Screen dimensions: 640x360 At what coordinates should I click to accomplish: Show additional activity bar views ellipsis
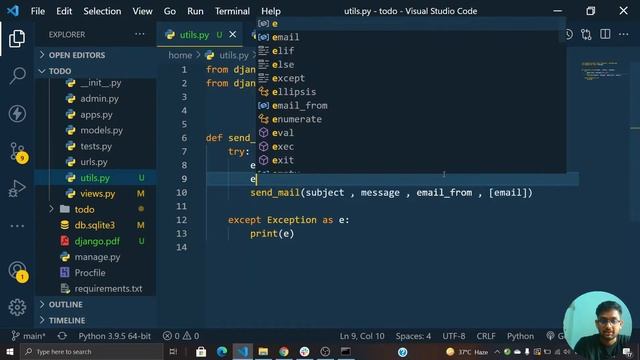[x=17, y=226]
